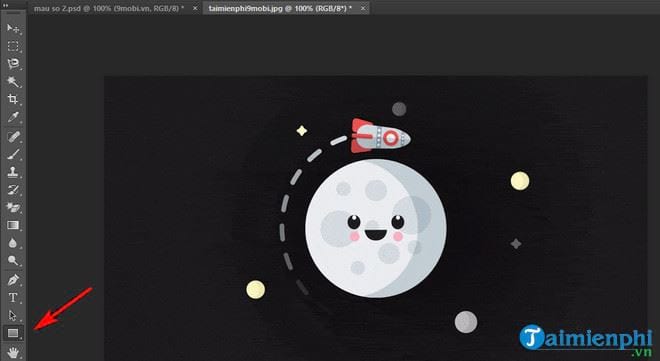Select the Clone Stamp tool
Screen dimensions: 660x361
[13, 172]
